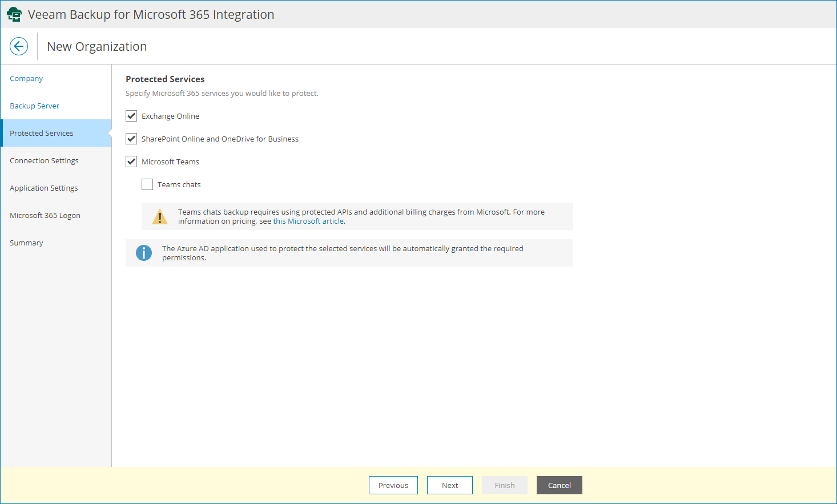Click the warning triangle icon
The width and height of the screenshot is (837, 504).
(x=159, y=216)
